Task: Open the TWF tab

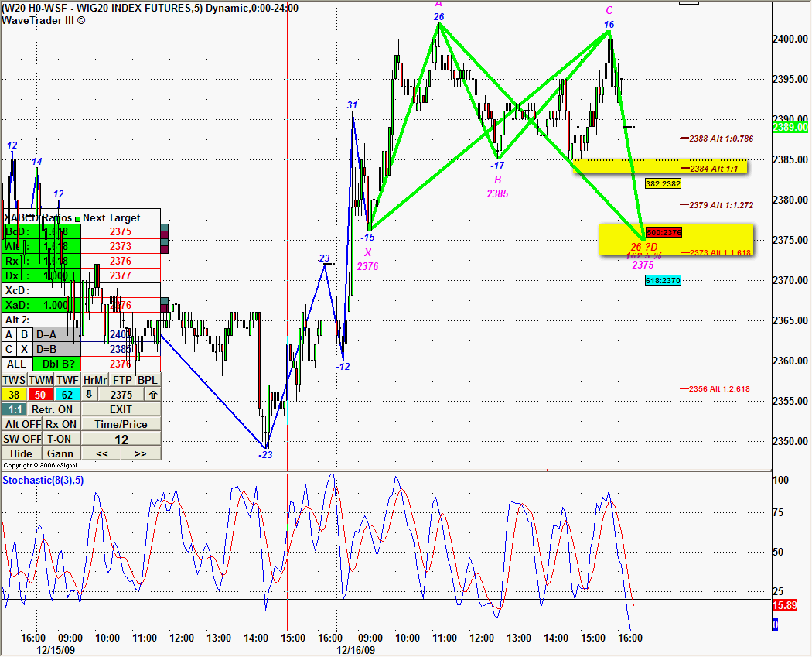Action: point(67,380)
